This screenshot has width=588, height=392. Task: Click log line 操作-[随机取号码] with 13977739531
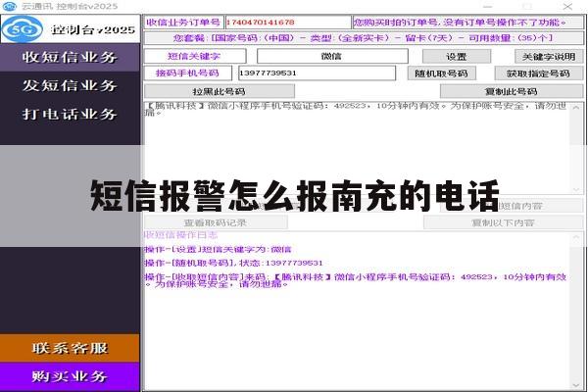point(233,263)
